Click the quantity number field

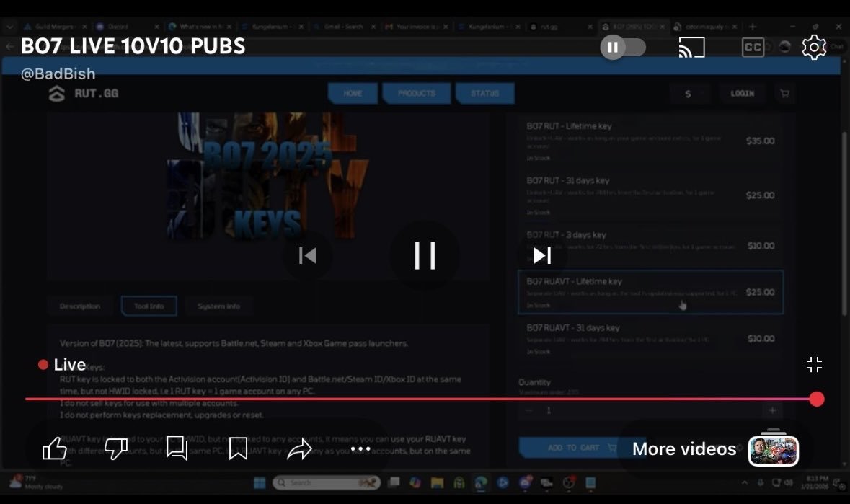(x=650, y=410)
